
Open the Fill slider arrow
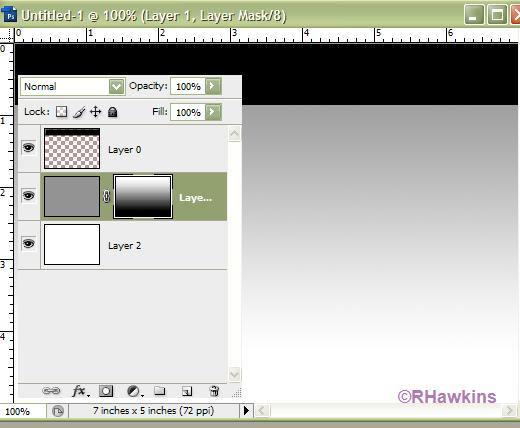(213, 112)
